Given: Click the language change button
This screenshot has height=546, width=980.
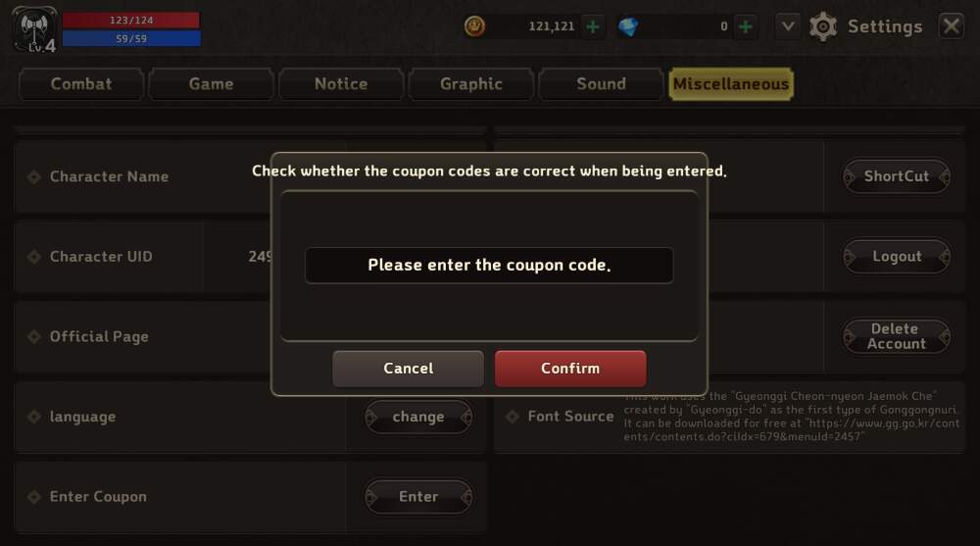Looking at the screenshot, I should [x=418, y=417].
